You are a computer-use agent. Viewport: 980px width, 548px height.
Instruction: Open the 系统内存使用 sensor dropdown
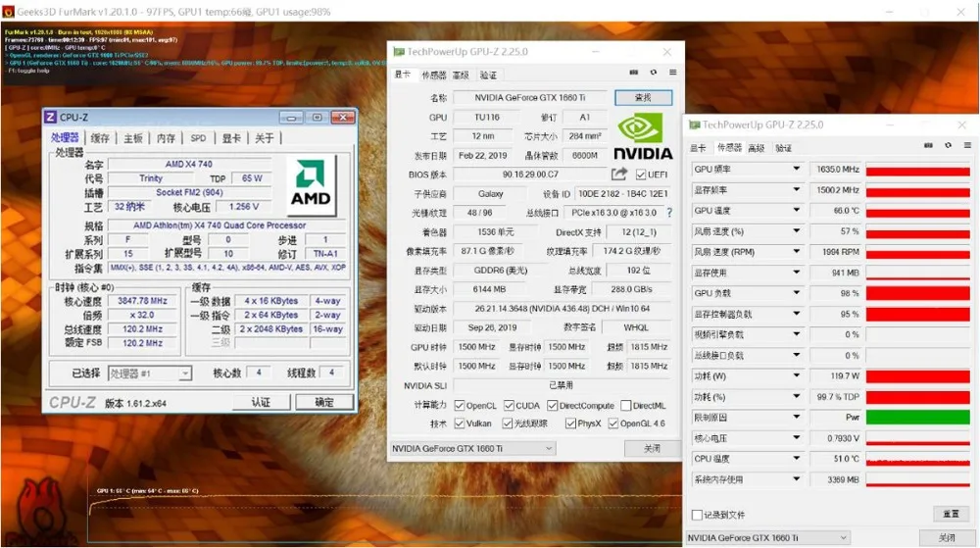796,479
